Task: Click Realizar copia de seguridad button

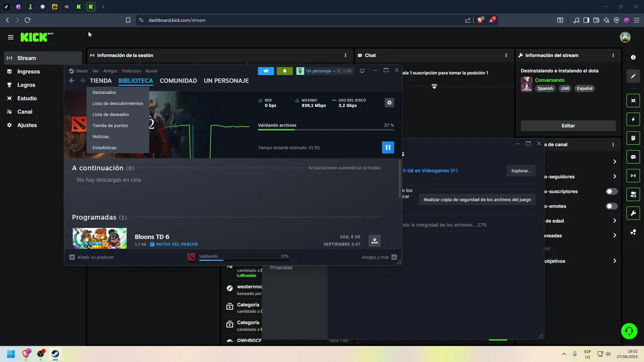Action: tap(477, 200)
